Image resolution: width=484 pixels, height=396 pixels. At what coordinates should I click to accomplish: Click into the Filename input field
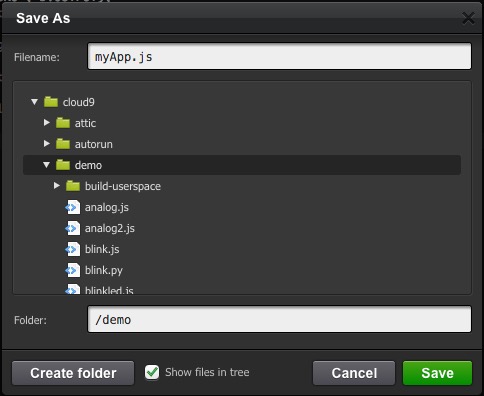click(279, 56)
